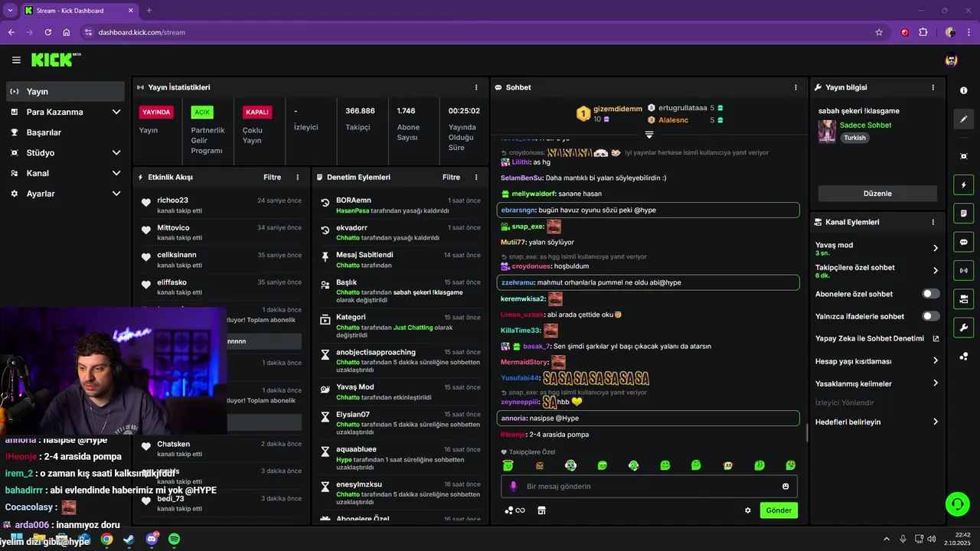Click the pencil edit layout icon

963,119
